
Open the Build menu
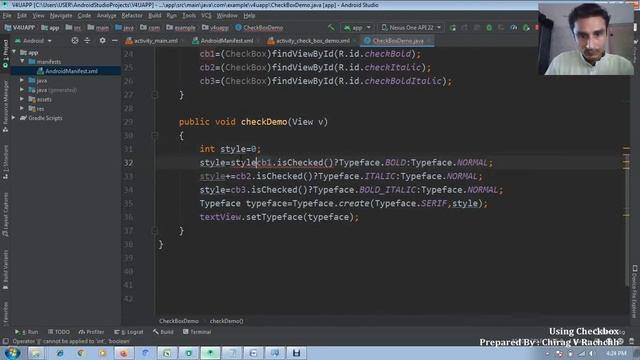(155, 16)
